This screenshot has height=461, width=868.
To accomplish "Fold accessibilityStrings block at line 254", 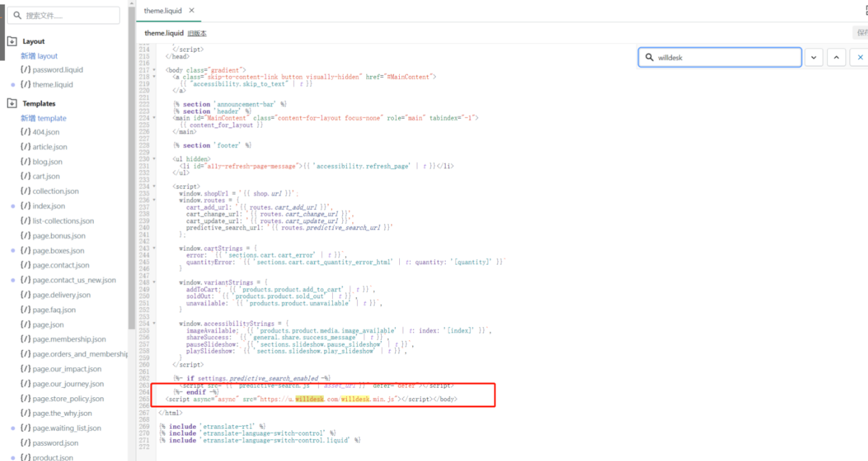I will 154,324.
